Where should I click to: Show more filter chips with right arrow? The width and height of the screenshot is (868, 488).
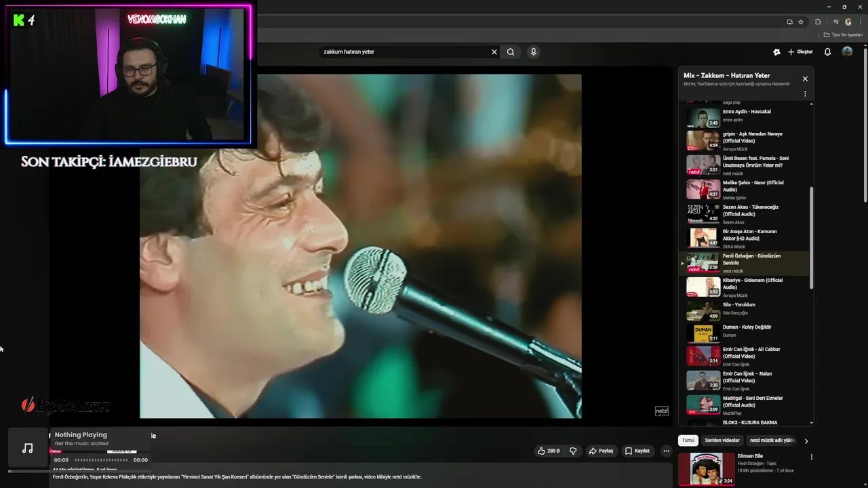806,441
